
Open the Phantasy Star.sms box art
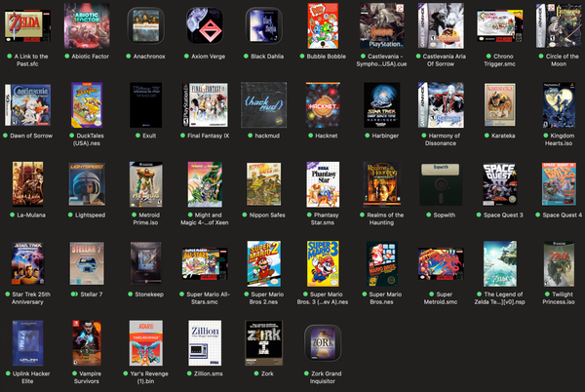(x=323, y=184)
